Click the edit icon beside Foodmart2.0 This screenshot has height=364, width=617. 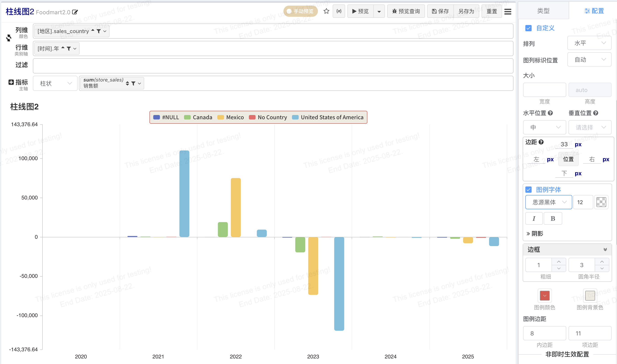(x=75, y=12)
